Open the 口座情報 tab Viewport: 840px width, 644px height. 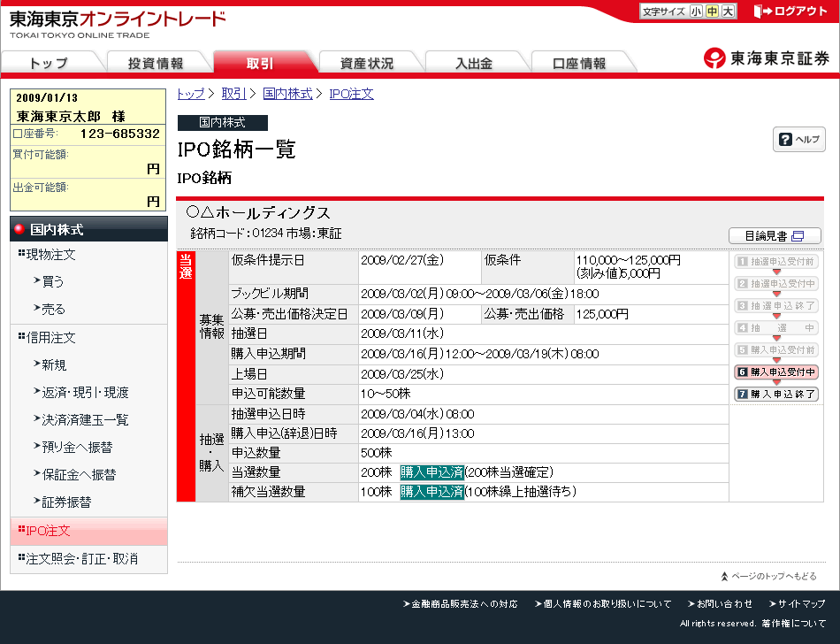pyautogui.click(x=579, y=63)
